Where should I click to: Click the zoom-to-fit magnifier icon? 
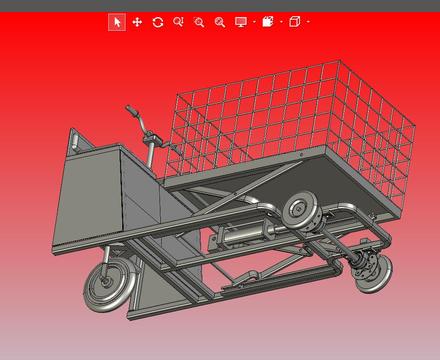tap(199, 22)
